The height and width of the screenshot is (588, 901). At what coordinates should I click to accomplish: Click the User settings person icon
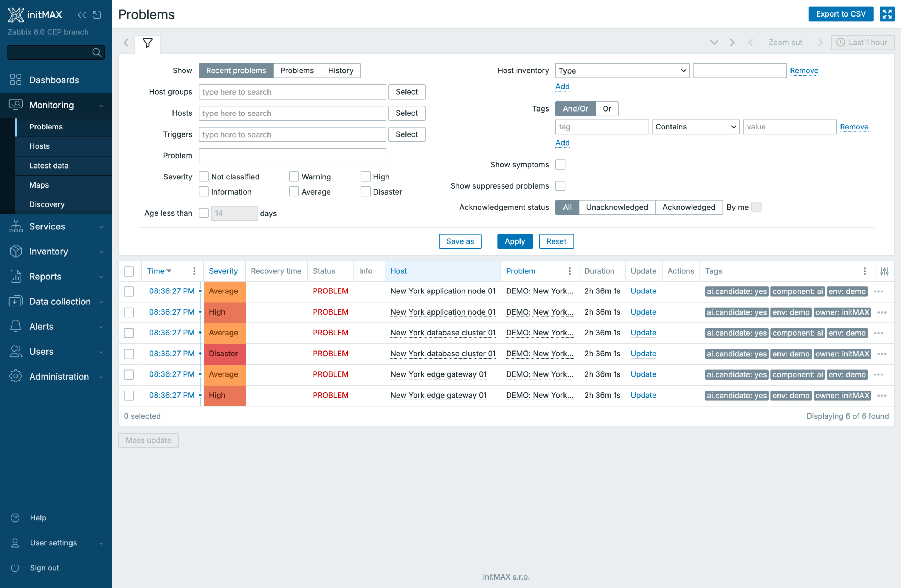[x=15, y=543]
